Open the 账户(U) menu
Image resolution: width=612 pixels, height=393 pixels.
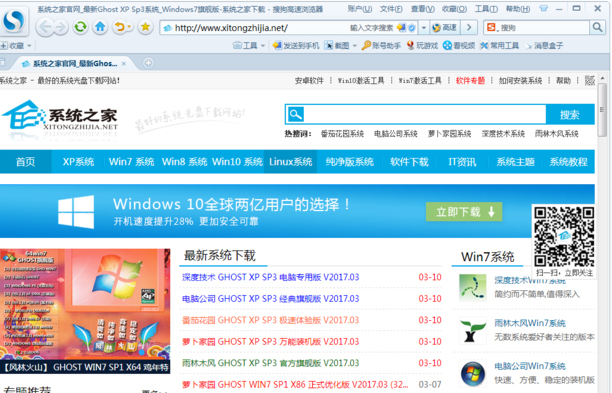pos(359,9)
